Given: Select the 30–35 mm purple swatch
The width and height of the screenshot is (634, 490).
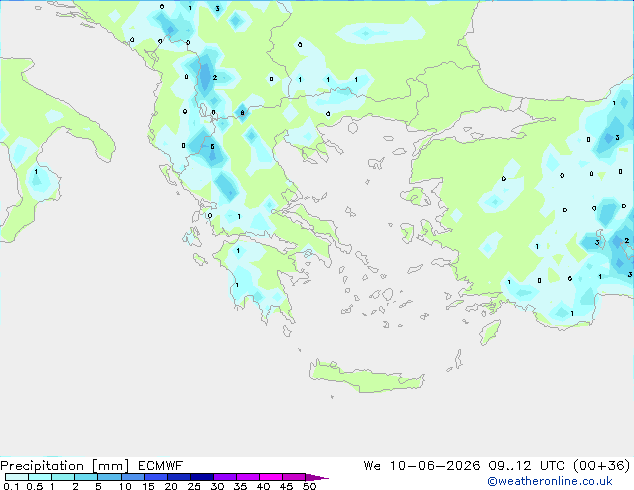Looking at the screenshot, I should [x=224, y=477].
